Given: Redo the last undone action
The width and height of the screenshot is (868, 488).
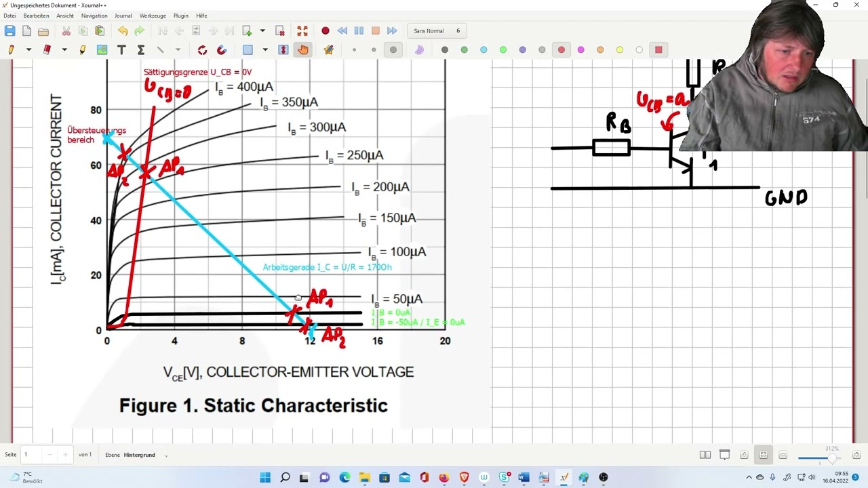Looking at the screenshot, I should click(140, 30).
